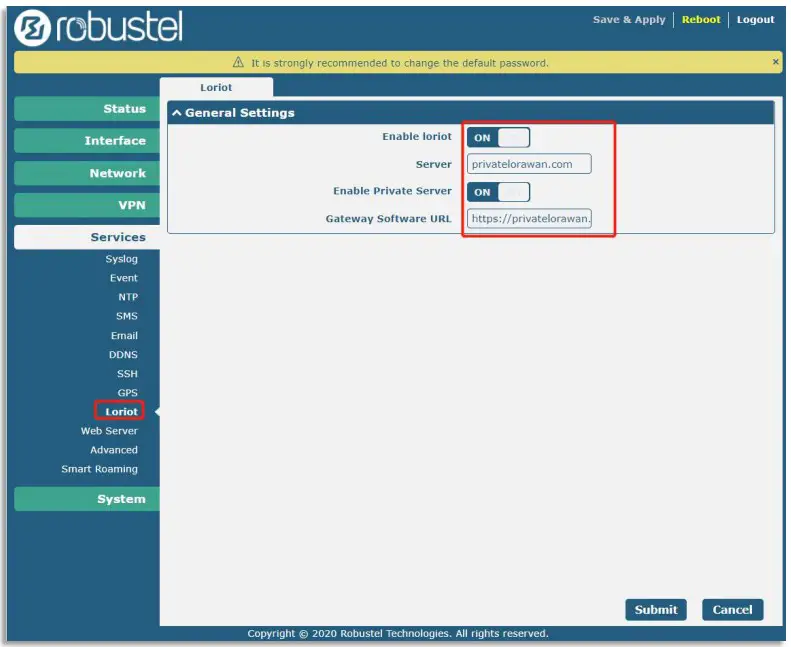
Task: Open the Status menu
Action: point(87,109)
